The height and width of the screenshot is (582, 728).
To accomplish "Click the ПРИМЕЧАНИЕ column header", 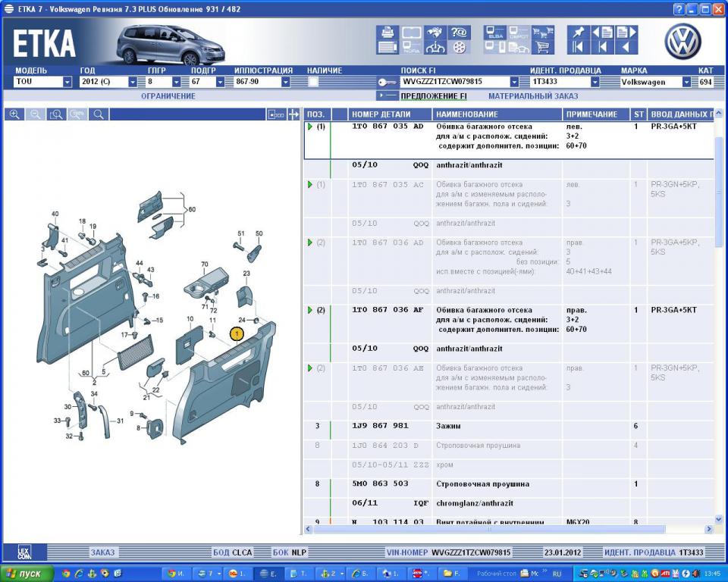I will [596, 114].
